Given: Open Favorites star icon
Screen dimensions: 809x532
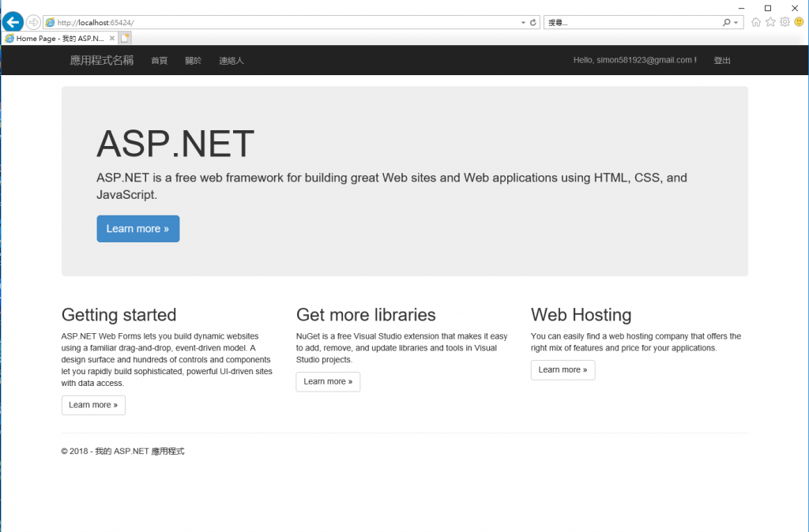Looking at the screenshot, I should [770, 21].
